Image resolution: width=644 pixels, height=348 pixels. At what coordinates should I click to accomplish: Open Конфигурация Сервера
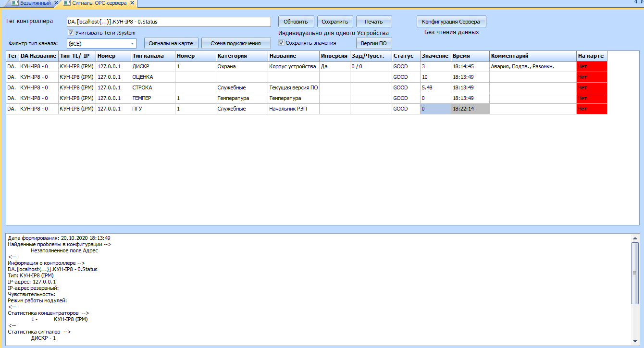click(451, 22)
